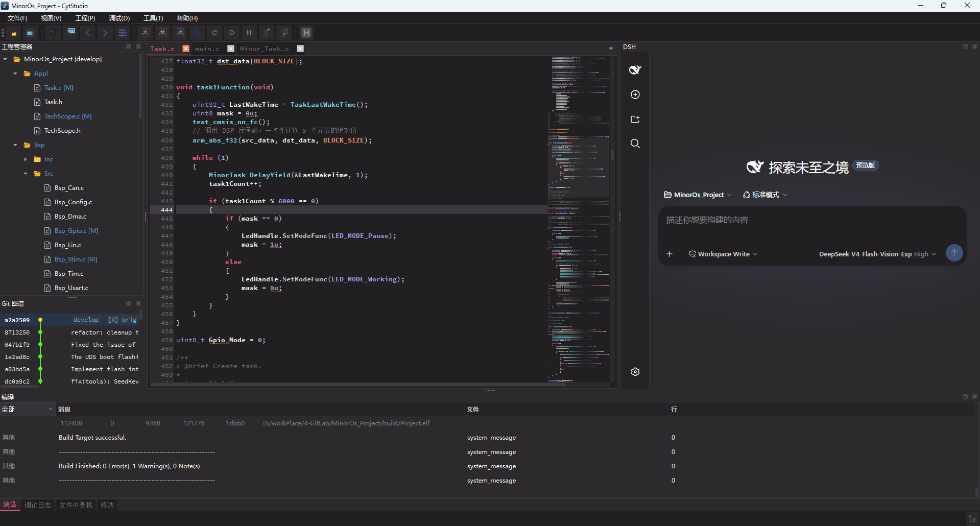Click the run/continue play icon
Screen dimensions: 980x526
click(232, 33)
